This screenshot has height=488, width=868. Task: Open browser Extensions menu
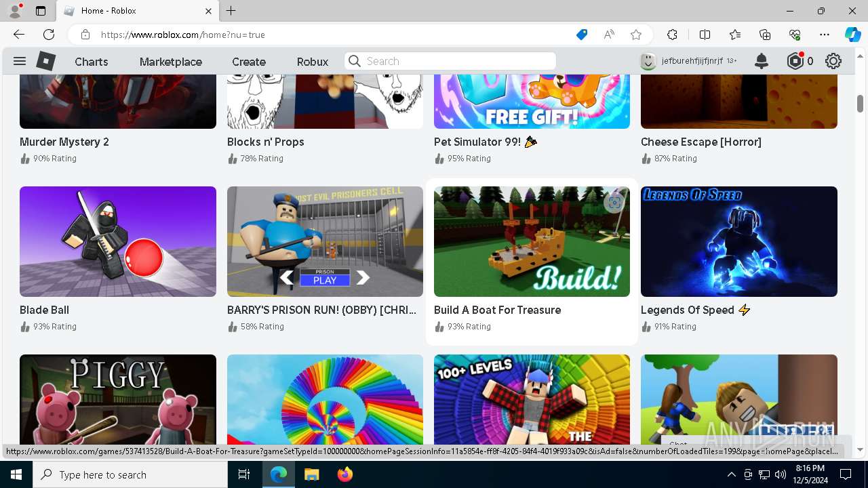coord(672,35)
